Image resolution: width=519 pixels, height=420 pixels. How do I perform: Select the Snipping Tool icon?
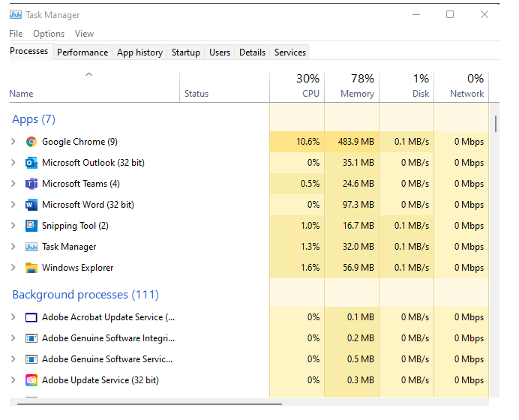[31, 226]
